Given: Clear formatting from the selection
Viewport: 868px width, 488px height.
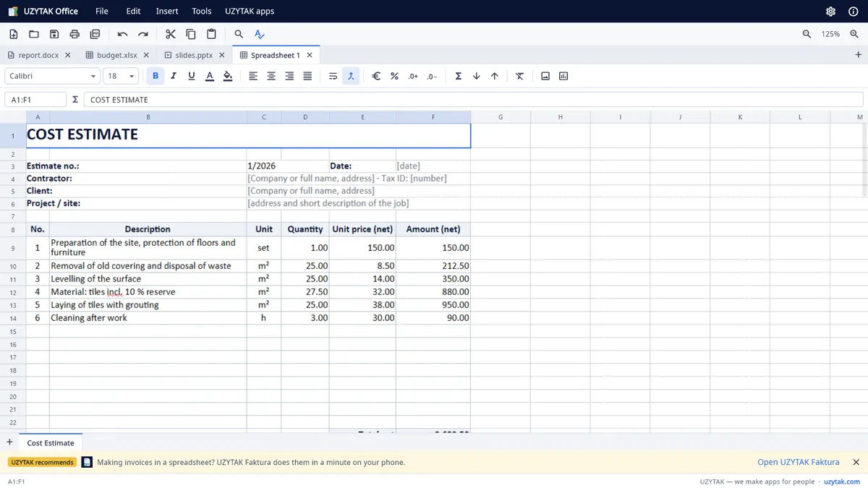Looking at the screenshot, I should (x=519, y=76).
